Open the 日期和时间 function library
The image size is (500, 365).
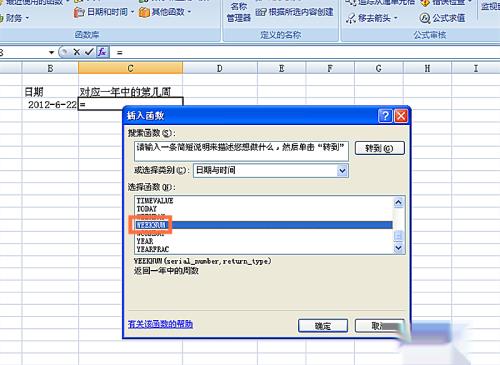104,12
